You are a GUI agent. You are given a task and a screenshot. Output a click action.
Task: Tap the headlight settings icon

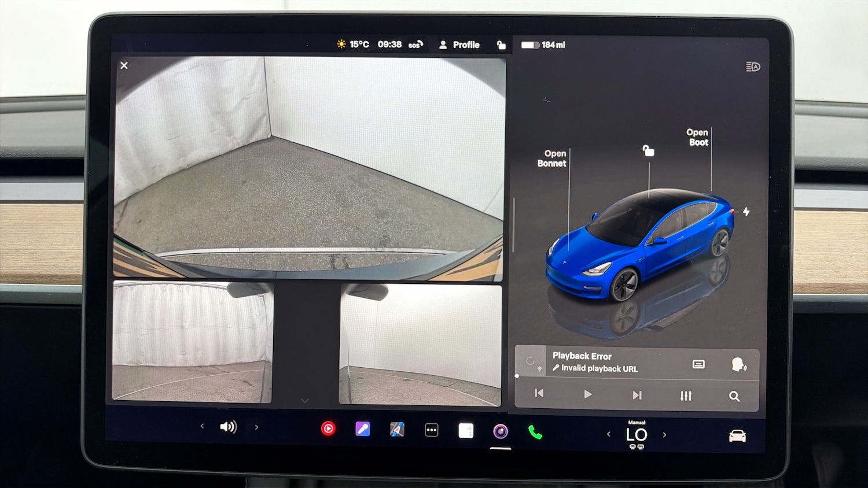point(752,68)
